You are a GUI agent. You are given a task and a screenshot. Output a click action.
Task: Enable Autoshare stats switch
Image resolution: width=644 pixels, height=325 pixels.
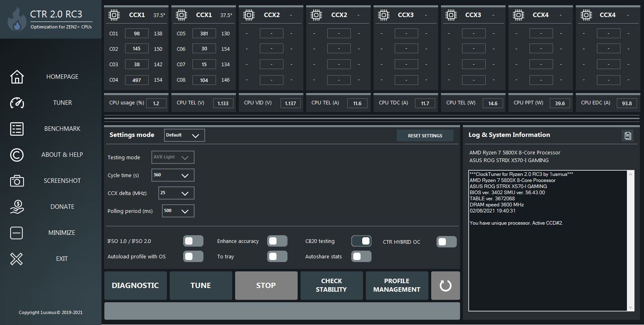(x=361, y=256)
